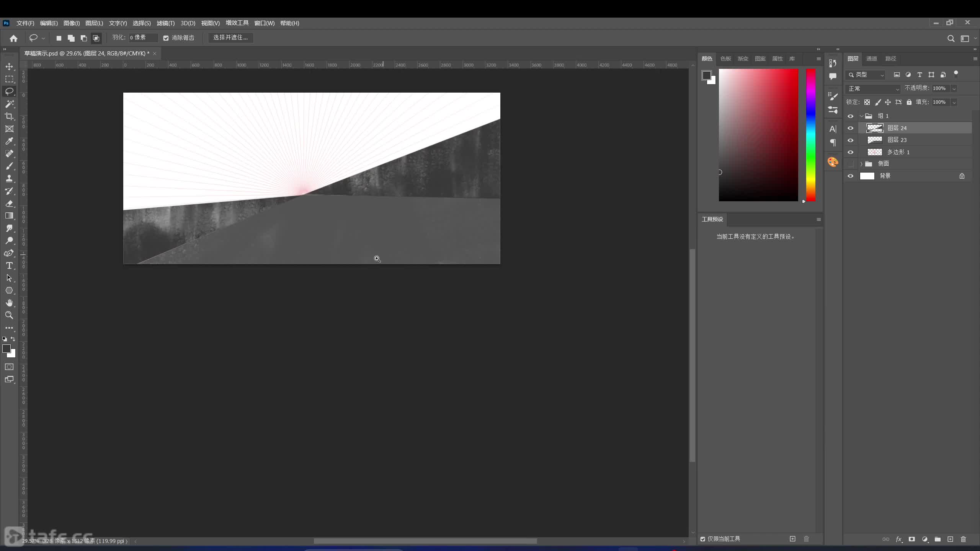Select the Frame tool
The width and height of the screenshot is (980, 551).
tap(9, 129)
